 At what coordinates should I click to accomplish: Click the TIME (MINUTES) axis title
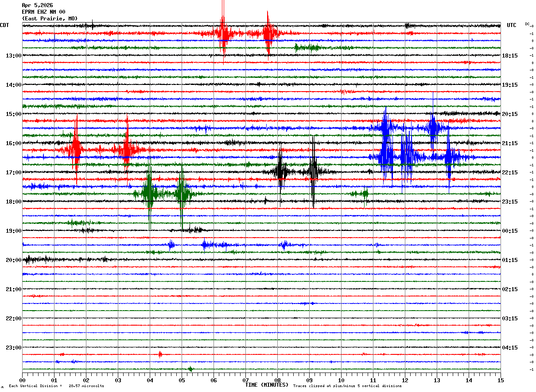(267, 385)
